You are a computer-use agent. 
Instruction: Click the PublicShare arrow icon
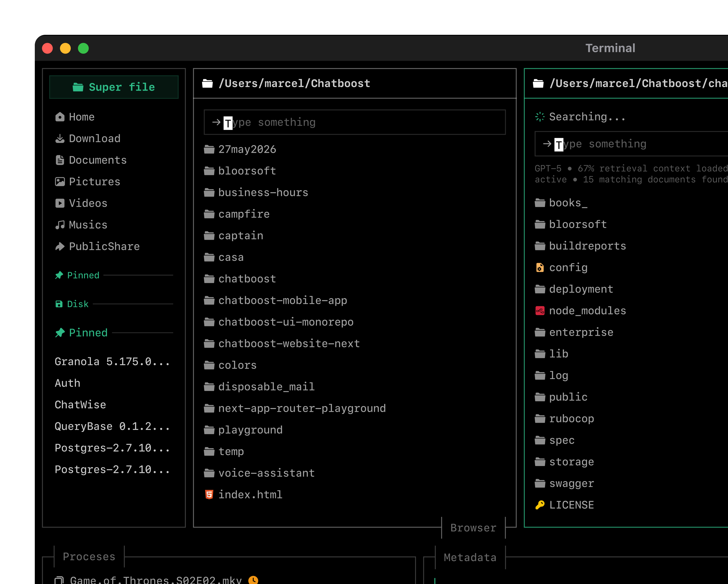tap(60, 247)
